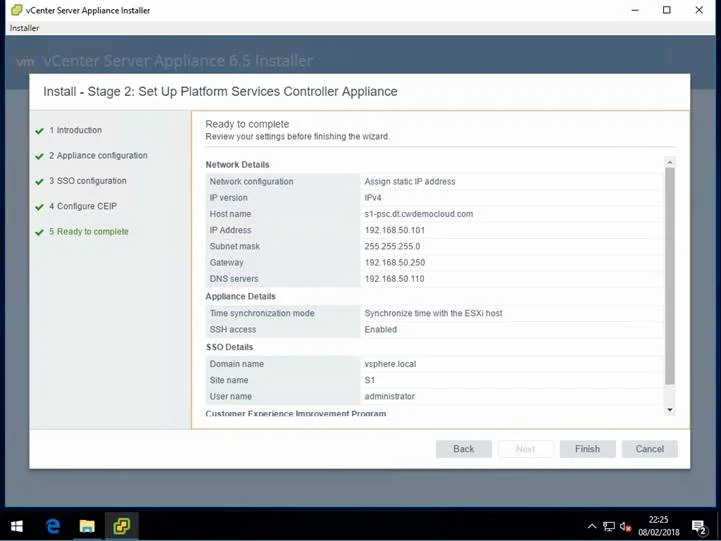
Task: Open Microsoft Edge from taskbar
Action: pos(53,526)
